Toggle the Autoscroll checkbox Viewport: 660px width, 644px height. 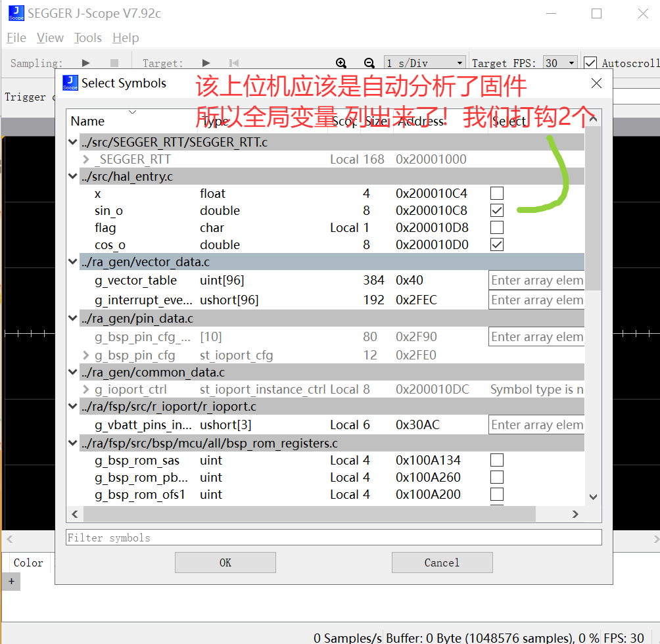[x=590, y=63]
